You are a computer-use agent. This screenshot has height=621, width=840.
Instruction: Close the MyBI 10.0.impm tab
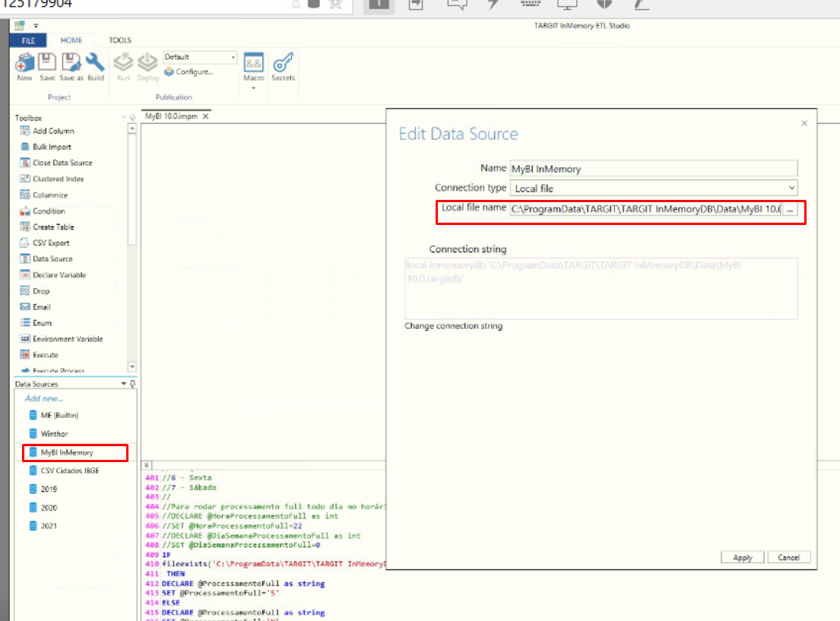pos(206,116)
